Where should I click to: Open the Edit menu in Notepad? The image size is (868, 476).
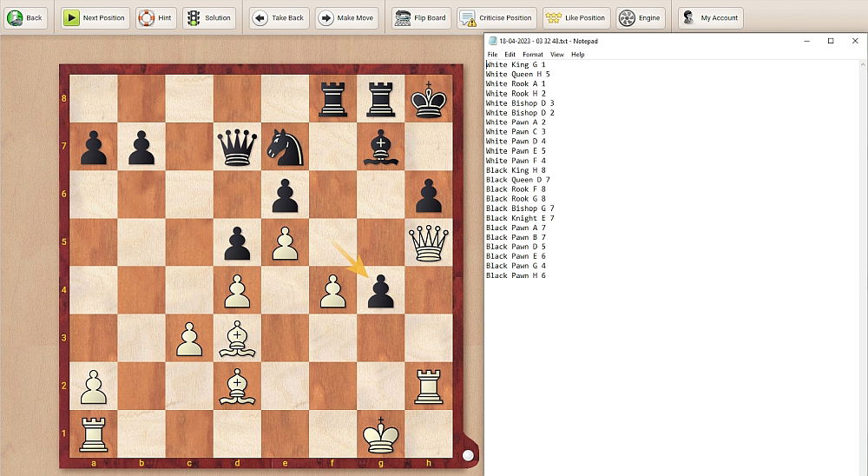pyautogui.click(x=510, y=55)
